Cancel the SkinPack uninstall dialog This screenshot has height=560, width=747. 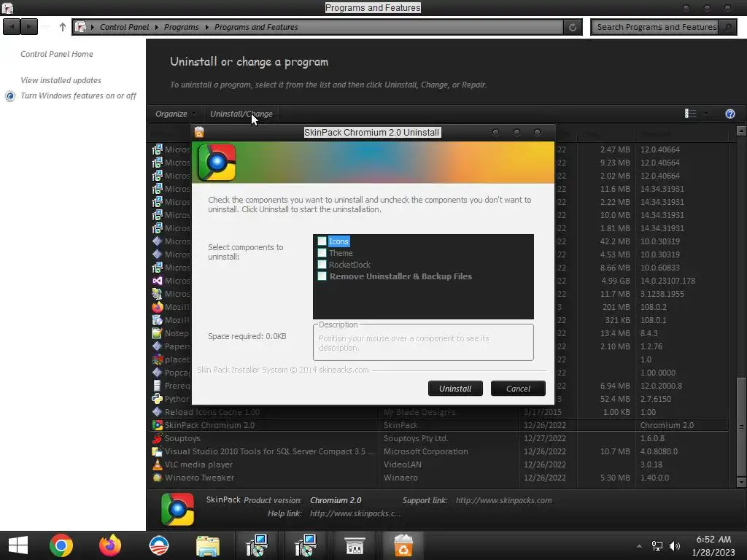[518, 389]
